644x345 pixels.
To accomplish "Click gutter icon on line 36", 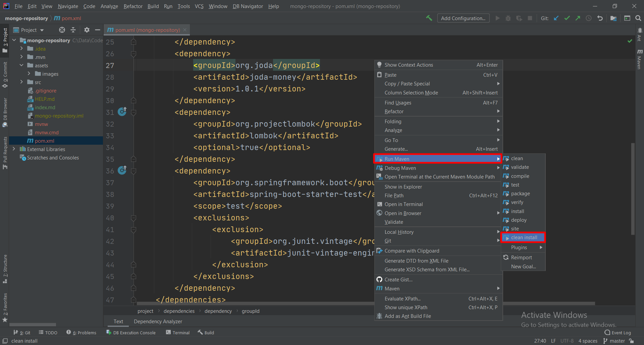I will pyautogui.click(x=122, y=170).
